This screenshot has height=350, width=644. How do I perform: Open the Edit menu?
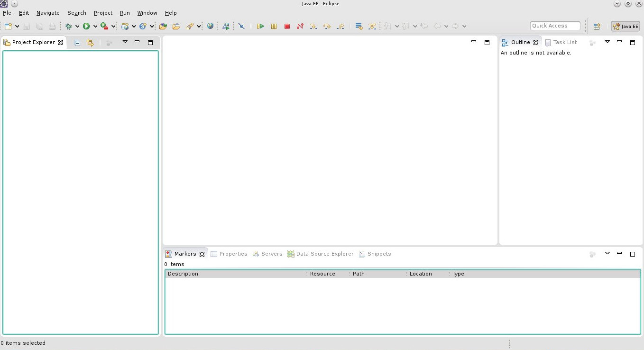[x=24, y=13]
